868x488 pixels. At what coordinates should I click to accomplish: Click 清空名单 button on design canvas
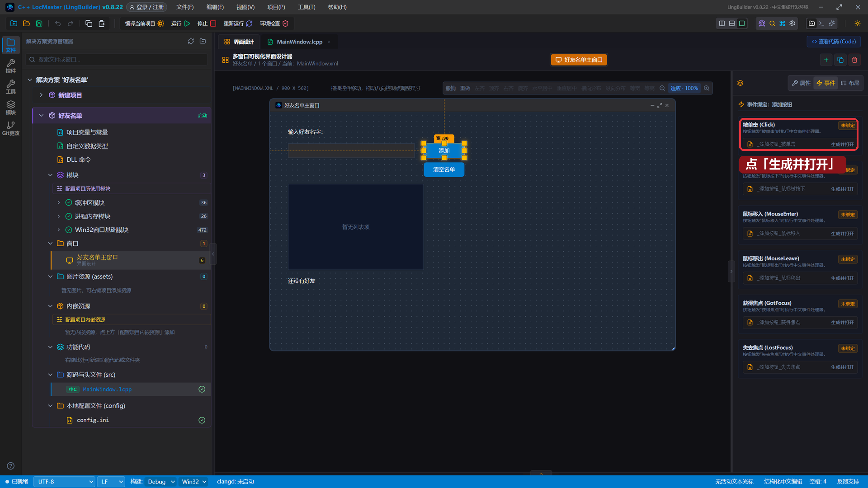444,169
